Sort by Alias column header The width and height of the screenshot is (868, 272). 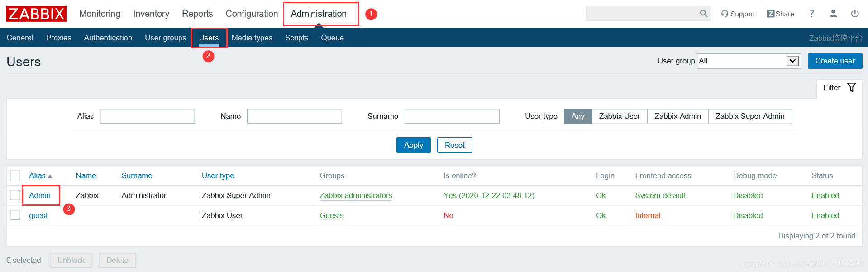41,175
